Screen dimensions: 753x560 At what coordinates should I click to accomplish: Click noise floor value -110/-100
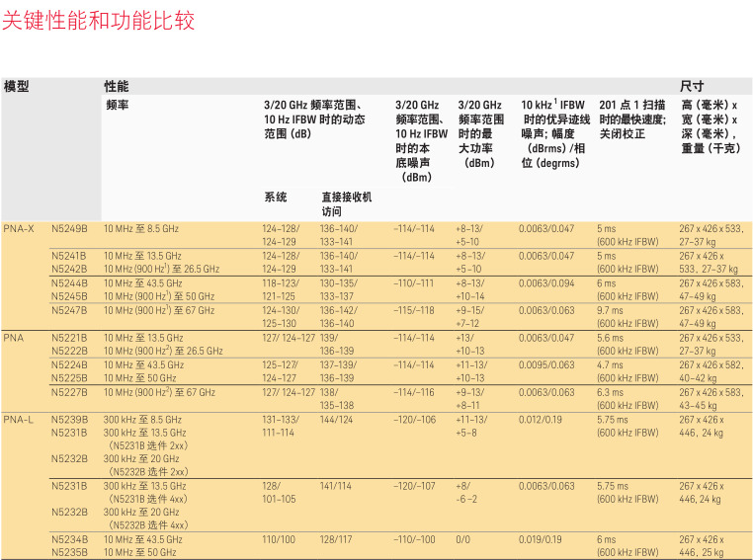pos(414,539)
